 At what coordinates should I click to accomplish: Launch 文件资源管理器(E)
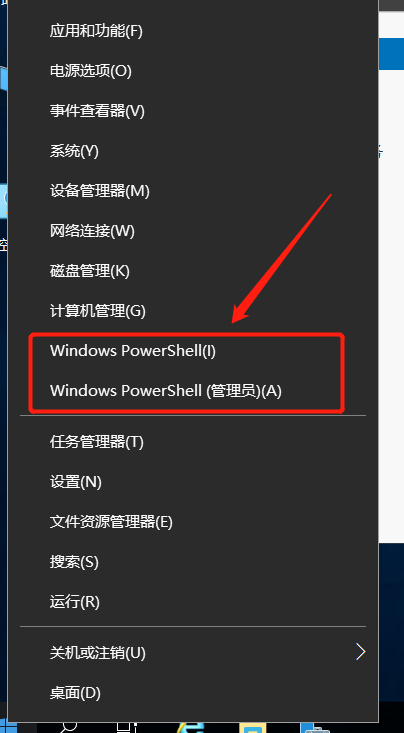click(x=193, y=522)
